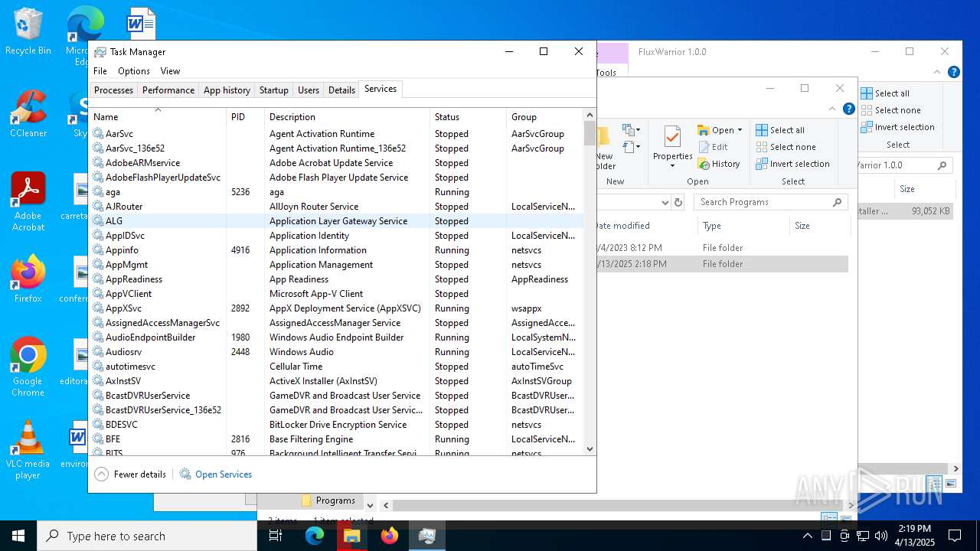Sort services by the Group column
Screen dimensions: 980x551
click(x=544, y=117)
